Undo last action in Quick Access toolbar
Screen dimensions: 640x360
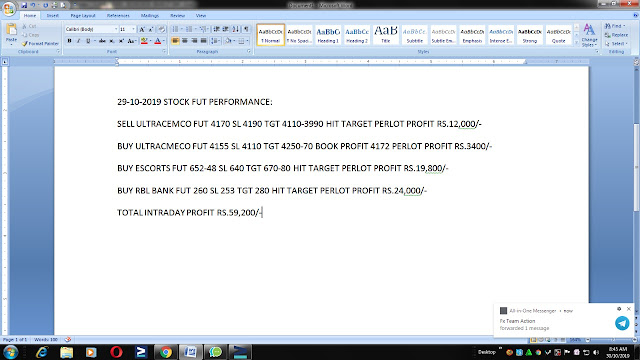(x=33, y=5)
